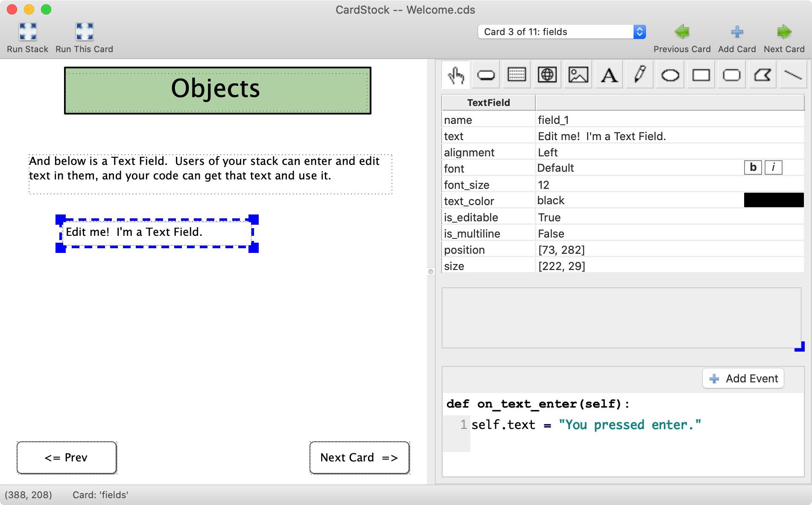Viewport: 812px width, 505px height.
Task: Select the Web View globe tool
Action: tap(547, 75)
